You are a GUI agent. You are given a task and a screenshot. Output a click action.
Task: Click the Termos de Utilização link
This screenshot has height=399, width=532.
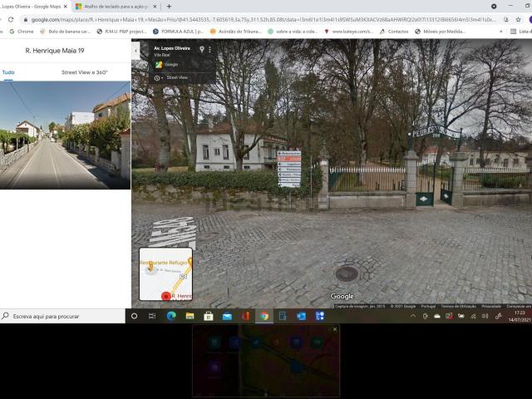point(458,306)
